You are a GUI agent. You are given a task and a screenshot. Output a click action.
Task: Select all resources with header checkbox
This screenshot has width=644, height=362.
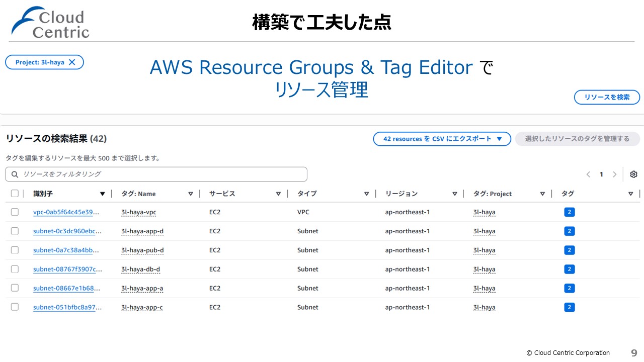[15, 194]
